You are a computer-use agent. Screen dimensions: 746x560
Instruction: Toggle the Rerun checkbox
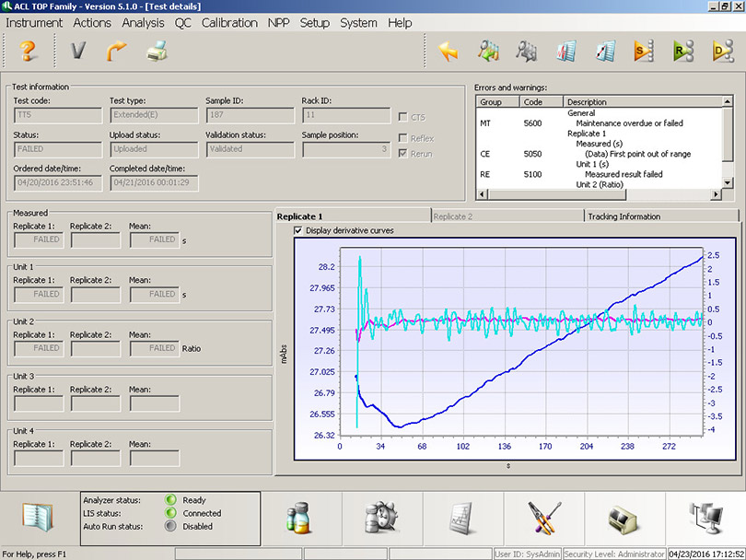403,153
